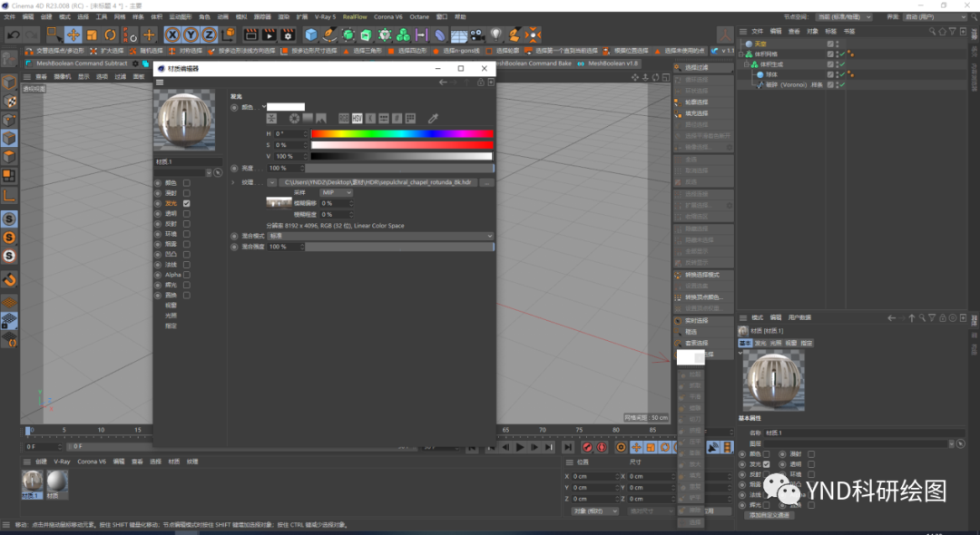Collapse 体积网格 tree node in object manager
Viewport: 980px width, 535px height.
pos(741,54)
